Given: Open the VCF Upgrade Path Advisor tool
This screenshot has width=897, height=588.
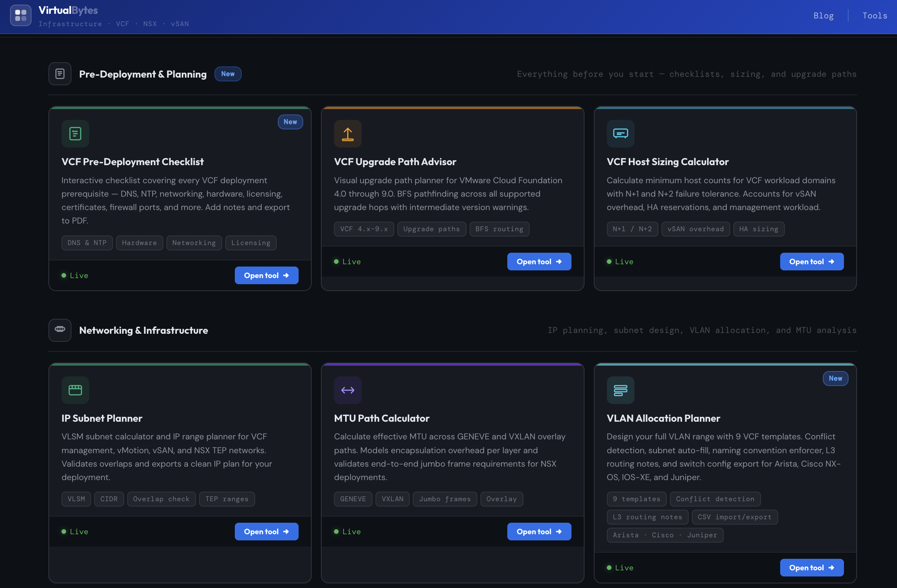Looking at the screenshot, I should [539, 262].
